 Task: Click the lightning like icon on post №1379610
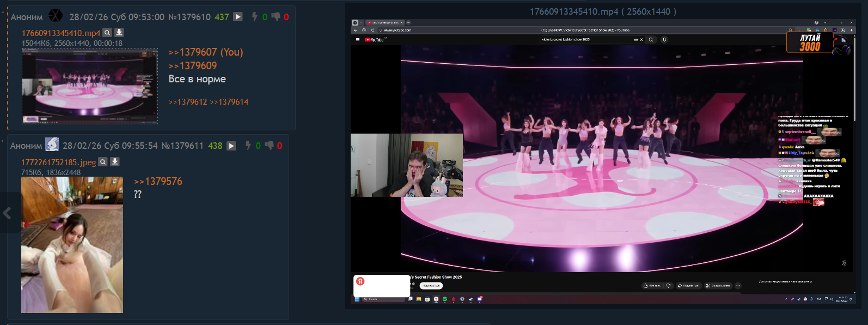point(254,17)
